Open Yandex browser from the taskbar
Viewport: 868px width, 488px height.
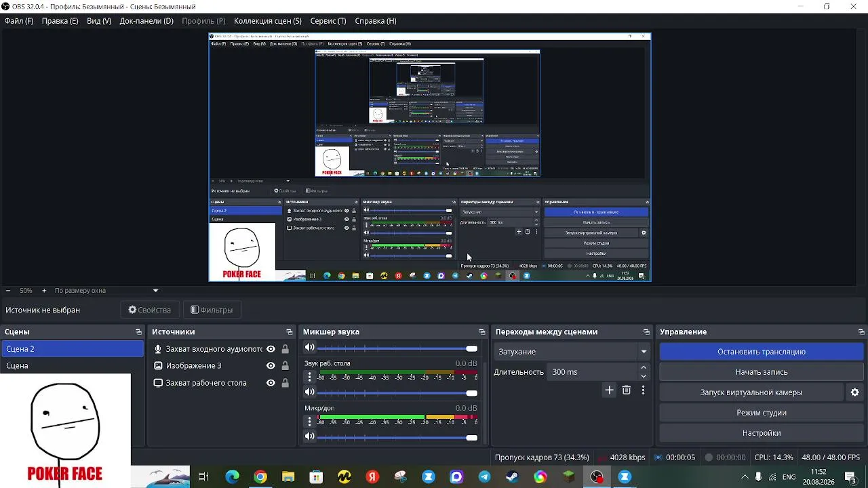pos(372,477)
